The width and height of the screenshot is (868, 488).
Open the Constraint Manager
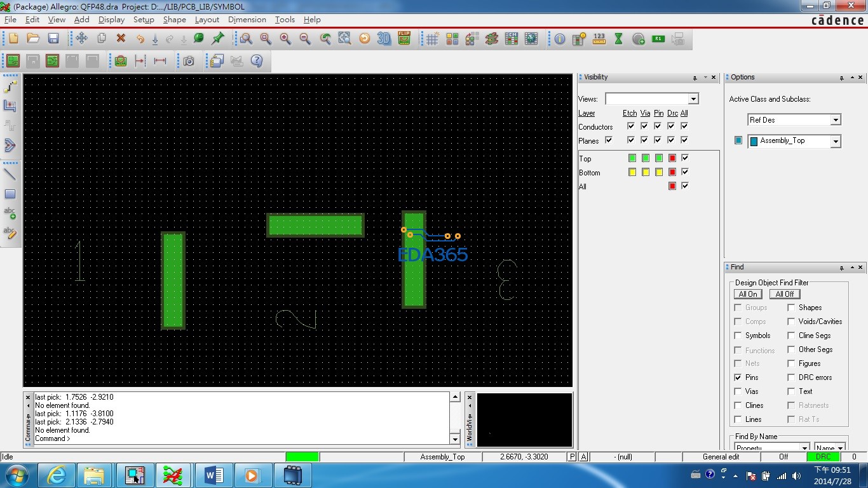tap(512, 39)
